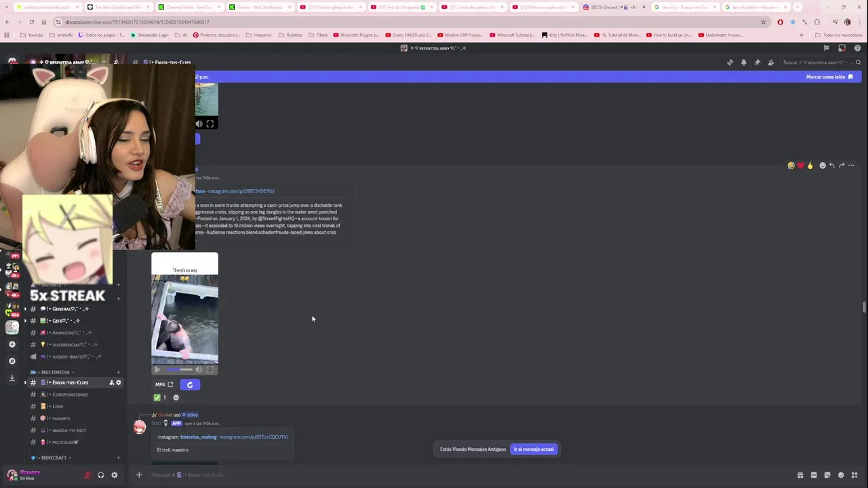Open the sugerencias channel
The width and height of the screenshot is (868, 488).
click(x=75, y=344)
